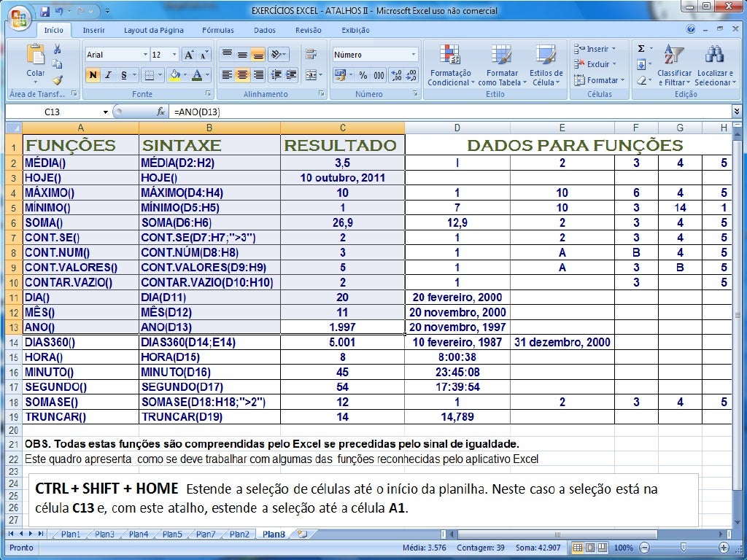Open Estilos de Célula gallery
The width and height of the screenshot is (747, 560).
point(546,65)
